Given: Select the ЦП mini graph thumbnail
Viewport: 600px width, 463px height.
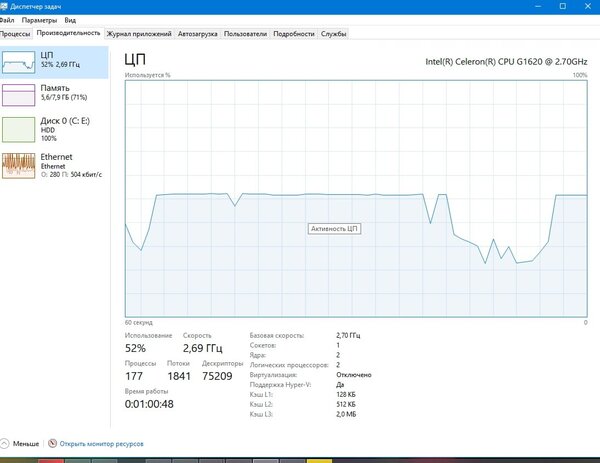Looking at the screenshot, I should click(x=18, y=62).
